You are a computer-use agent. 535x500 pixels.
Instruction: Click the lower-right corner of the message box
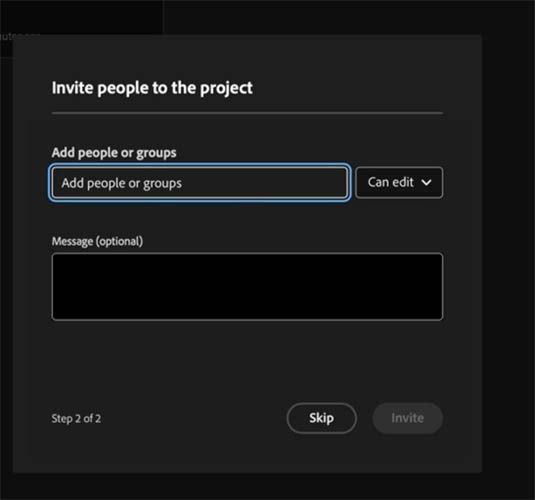(x=437, y=315)
